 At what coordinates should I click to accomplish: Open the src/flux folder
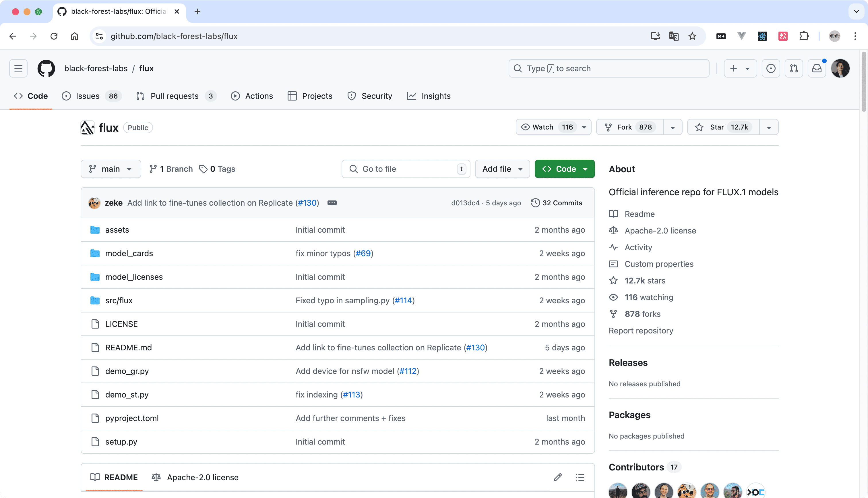click(119, 301)
